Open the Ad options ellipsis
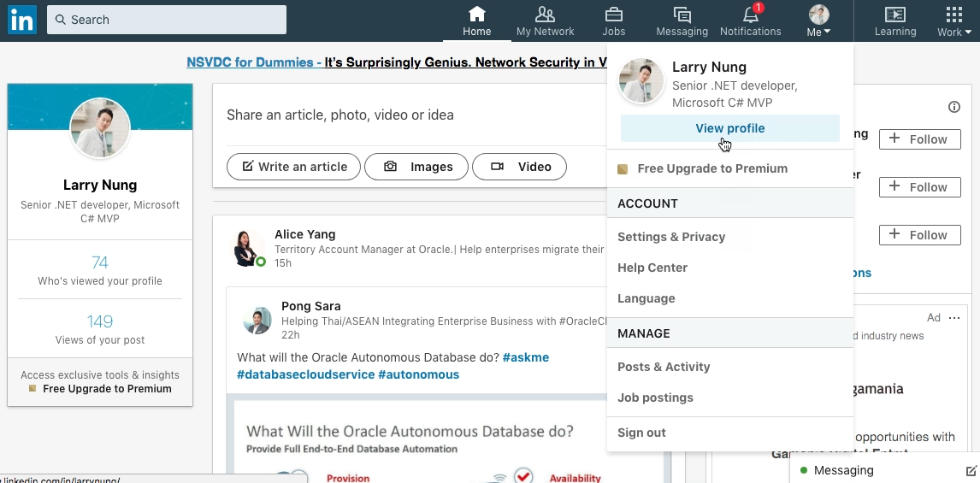Viewport: 980px width, 483px height. [x=954, y=318]
